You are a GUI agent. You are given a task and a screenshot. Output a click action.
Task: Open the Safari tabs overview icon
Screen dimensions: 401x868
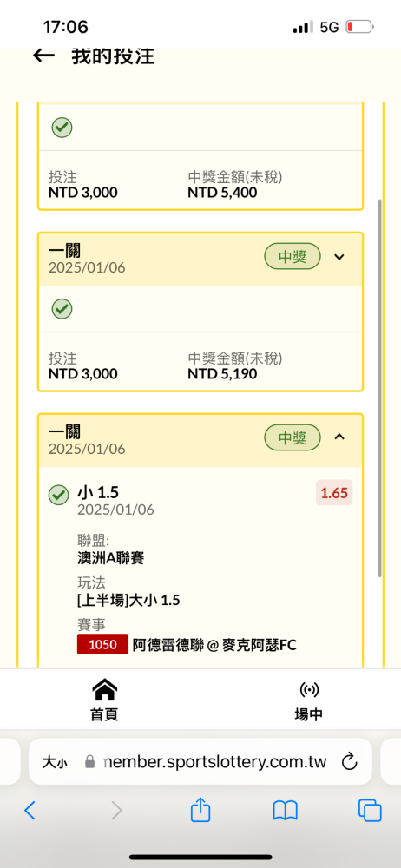[x=370, y=811]
